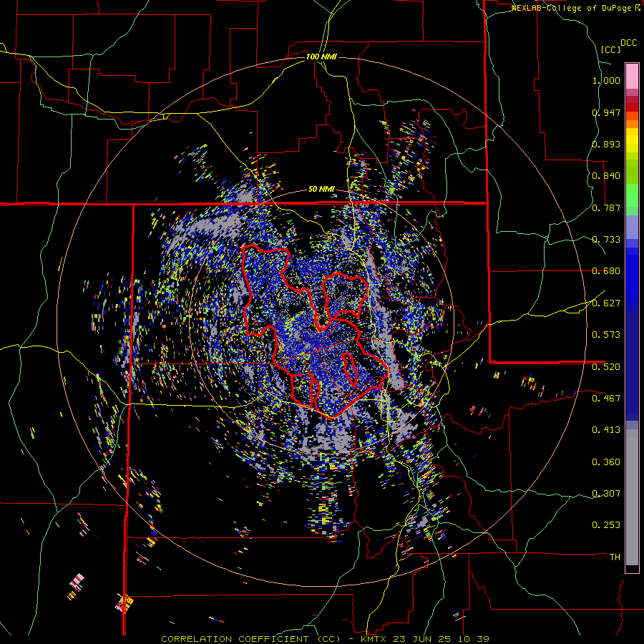Pick the pink top segment of color scale

632,76
